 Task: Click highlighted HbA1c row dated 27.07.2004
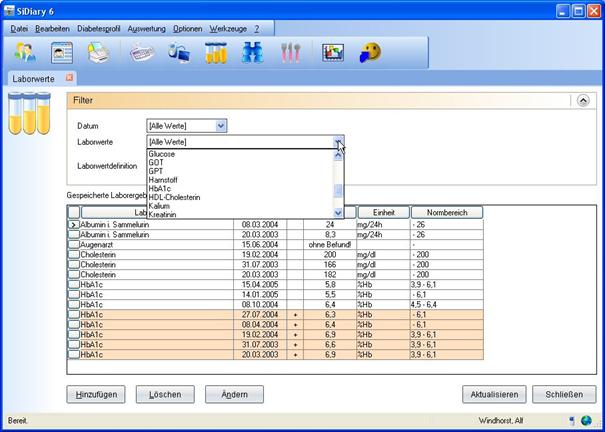pyautogui.click(x=275, y=315)
